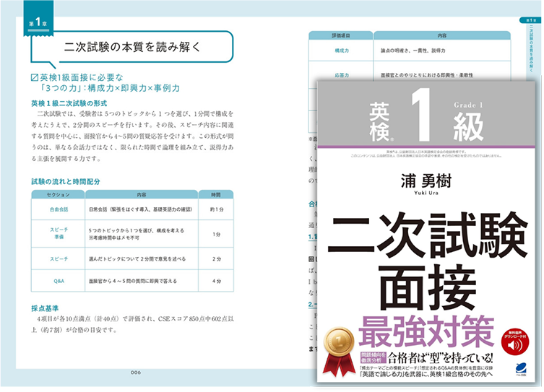Image resolution: width=544 pixels, height=392 pixels.
Task: Select the 構成力 cell
Action: coord(342,51)
